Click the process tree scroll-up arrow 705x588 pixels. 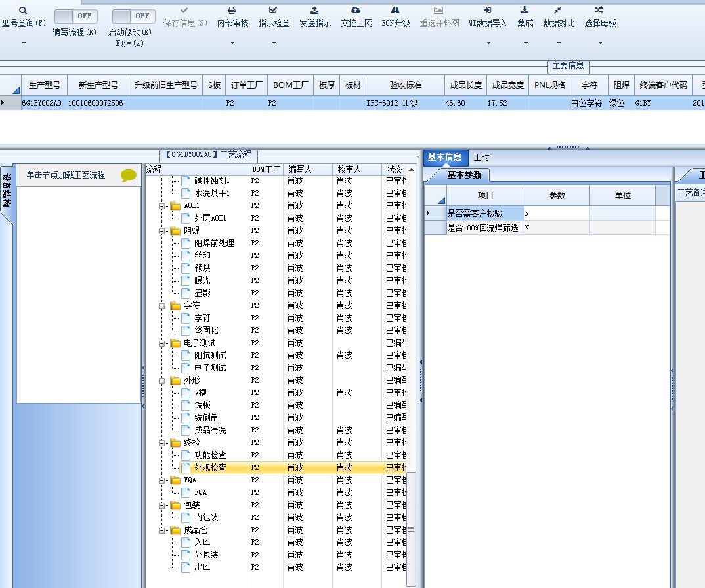point(411,170)
